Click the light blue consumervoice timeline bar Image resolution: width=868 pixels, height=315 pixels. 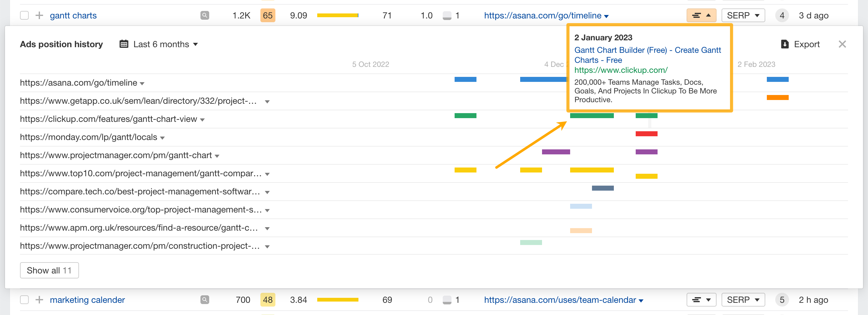[580, 206]
